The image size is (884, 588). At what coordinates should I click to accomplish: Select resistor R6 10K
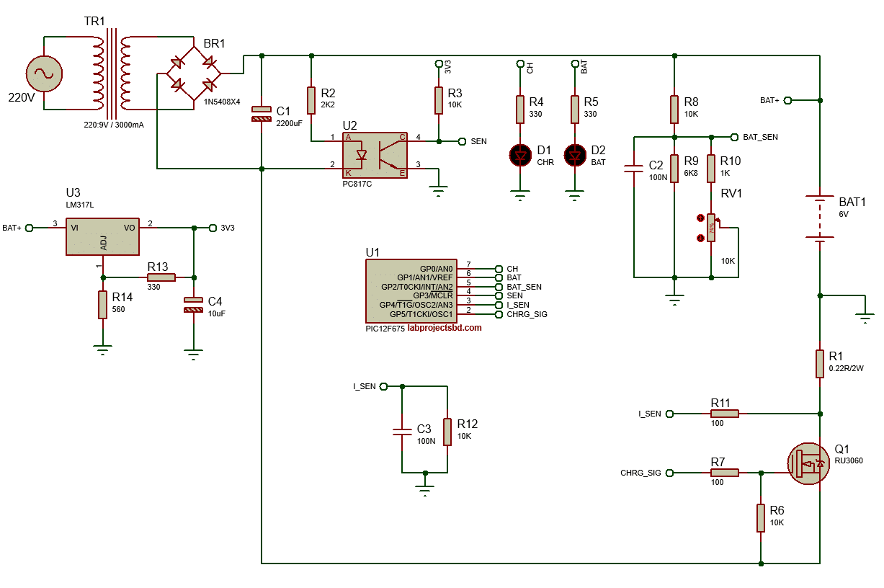tap(761, 518)
